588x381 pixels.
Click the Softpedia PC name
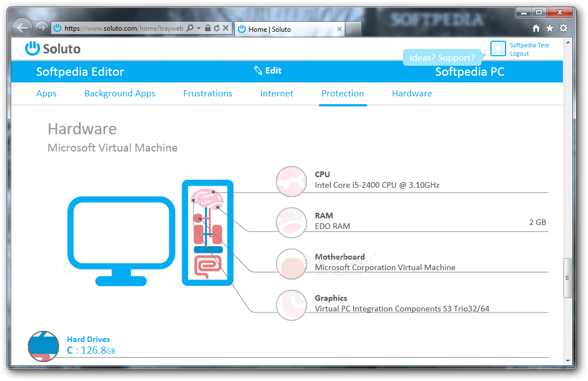pyautogui.click(x=470, y=71)
